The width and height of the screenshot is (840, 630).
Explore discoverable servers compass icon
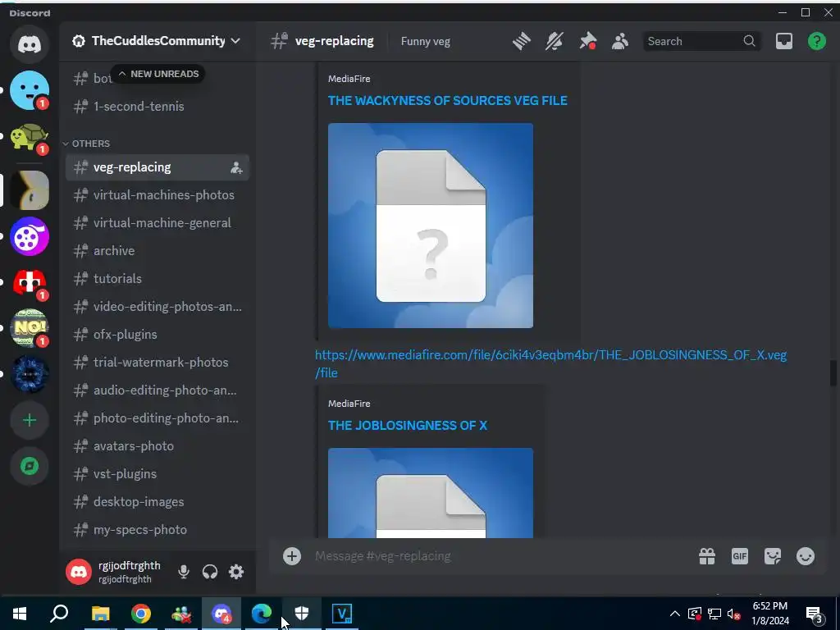coord(30,466)
